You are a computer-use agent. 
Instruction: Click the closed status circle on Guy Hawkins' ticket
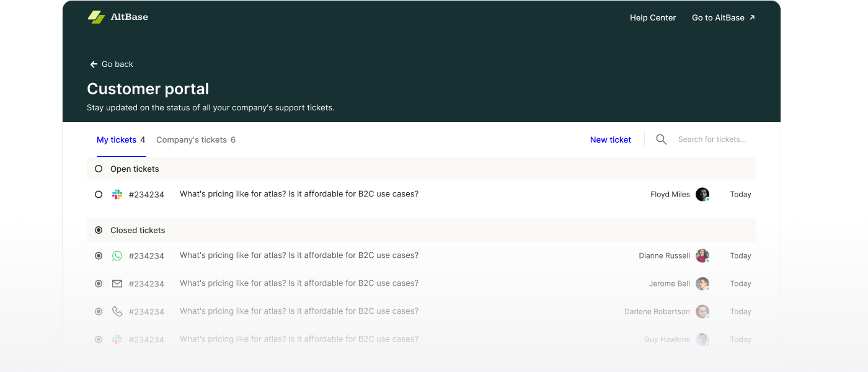click(x=99, y=339)
